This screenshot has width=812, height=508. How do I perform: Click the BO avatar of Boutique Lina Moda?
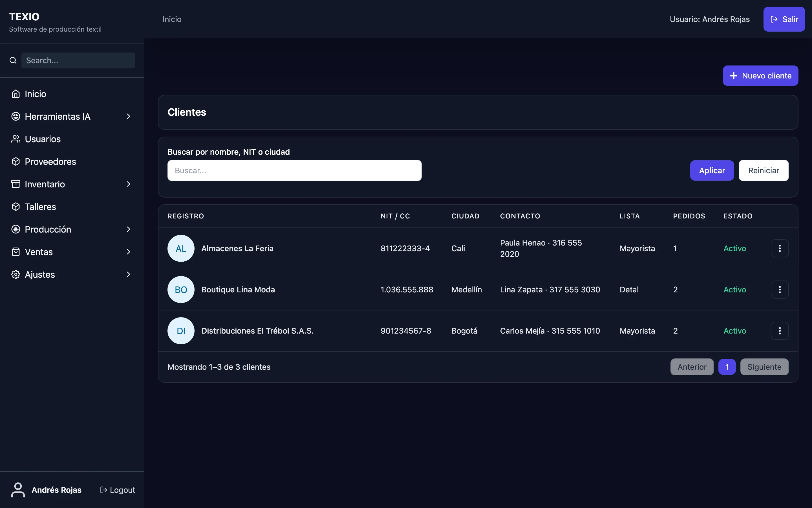pyautogui.click(x=181, y=290)
